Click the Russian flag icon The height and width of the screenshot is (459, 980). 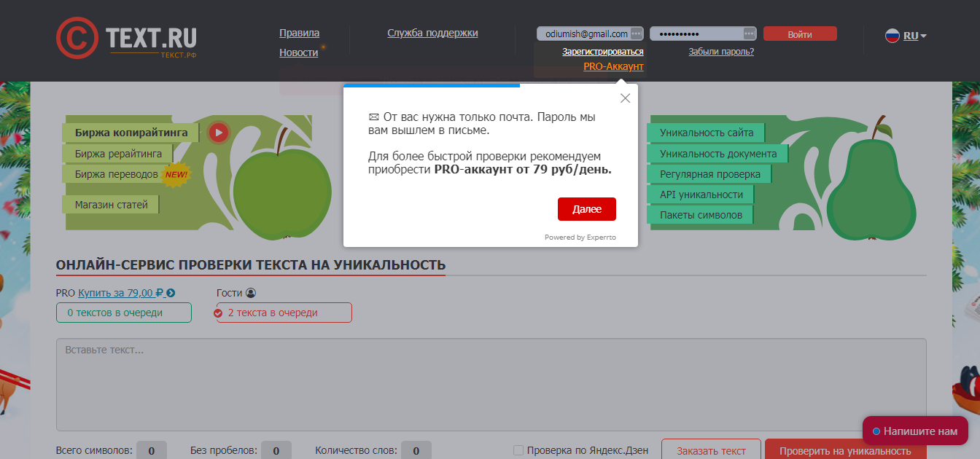pyautogui.click(x=892, y=36)
